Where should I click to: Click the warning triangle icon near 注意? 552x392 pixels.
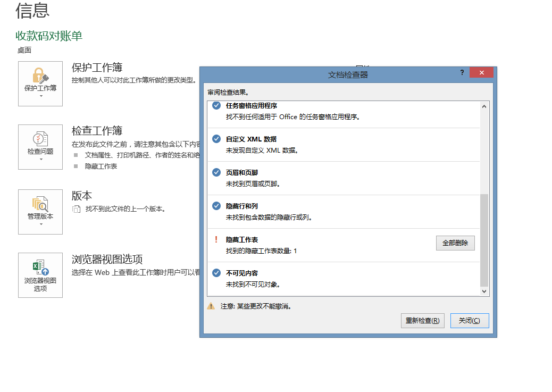tap(211, 306)
